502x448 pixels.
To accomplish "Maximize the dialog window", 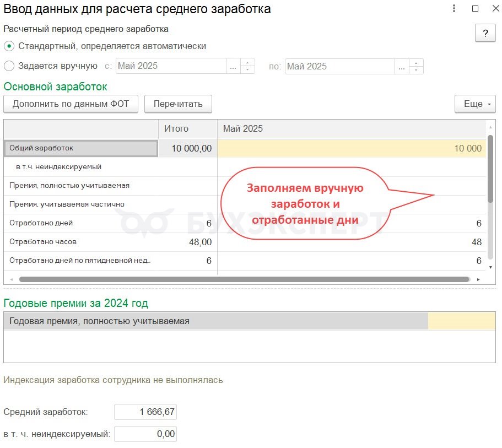I will click(476, 9).
